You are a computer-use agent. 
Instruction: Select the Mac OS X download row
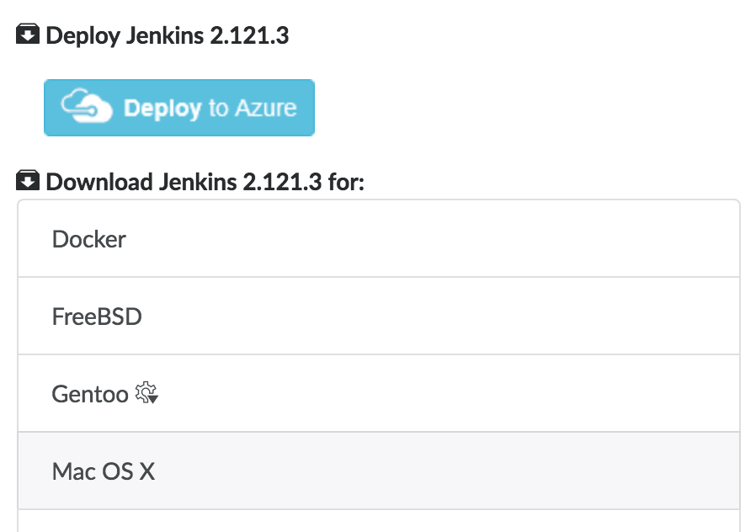104,471
